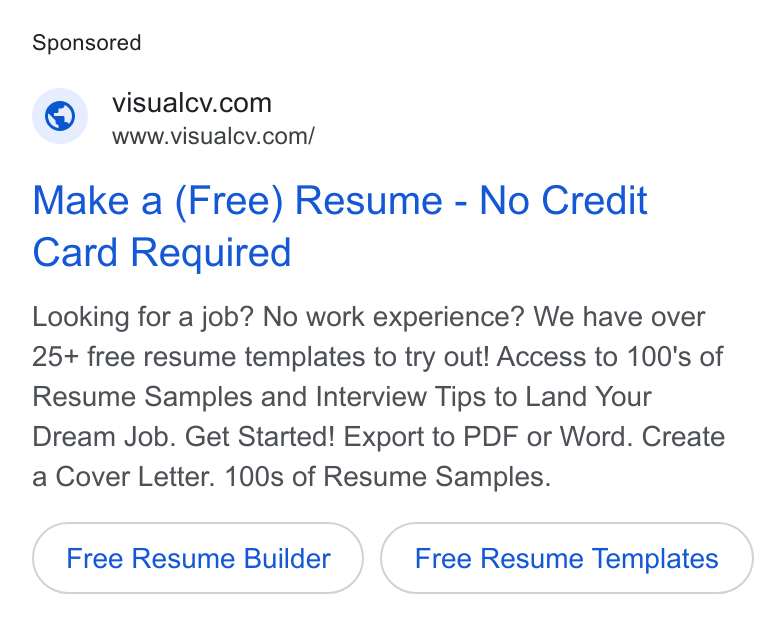The image size is (760, 626).
Task: Open the Free Resume Templates sitelink
Action: [567, 558]
